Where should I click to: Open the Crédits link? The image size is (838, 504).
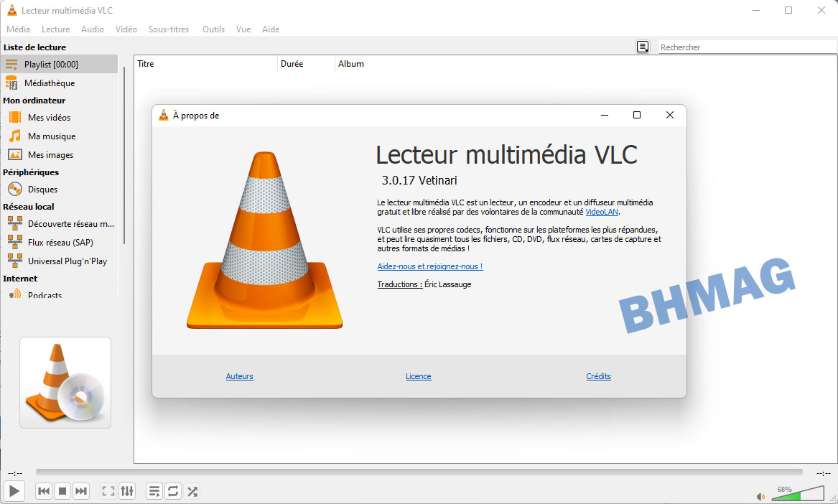coord(599,376)
